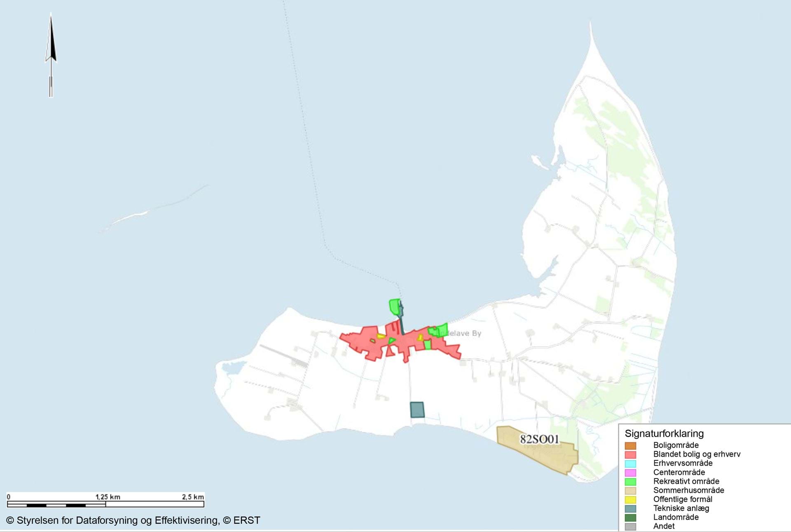Click the scale bar 2,5 km label
Viewport: 791px width, 532px height.
193,497
